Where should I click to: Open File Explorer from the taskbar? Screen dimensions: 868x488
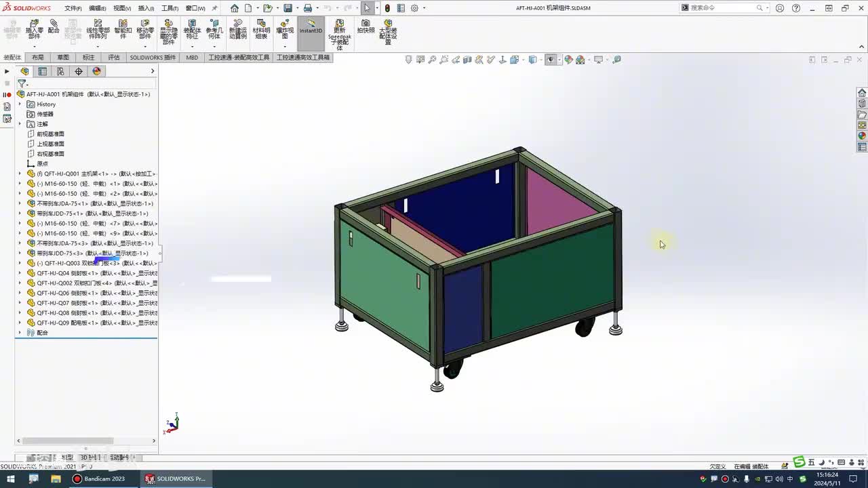coord(56,479)
